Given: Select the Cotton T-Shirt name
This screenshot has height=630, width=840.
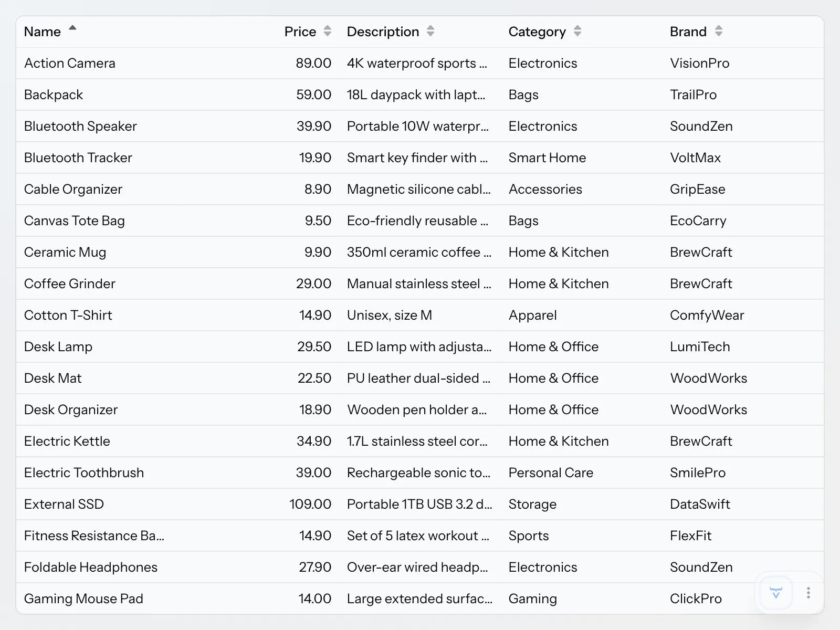Looking at the screenshot, I should (68, 315).
